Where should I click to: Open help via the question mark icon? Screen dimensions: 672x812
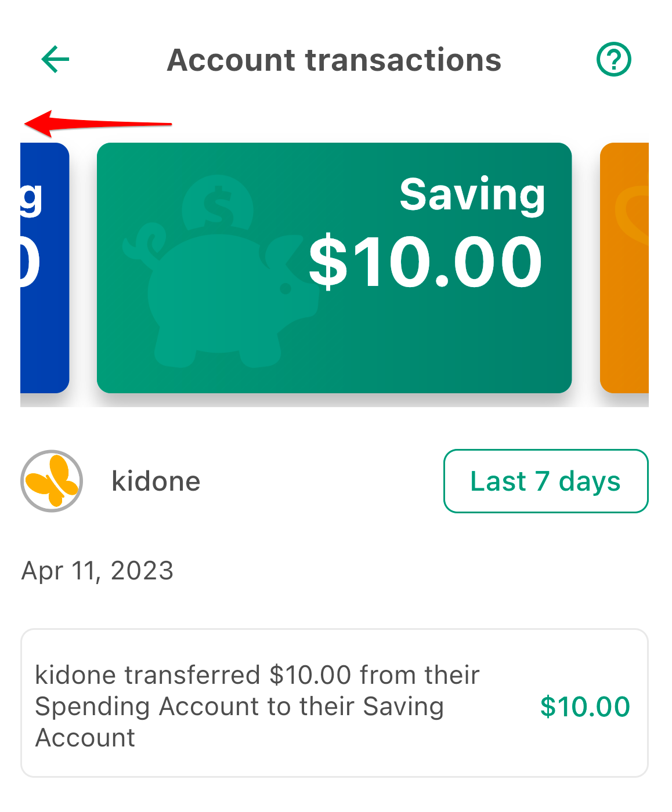click(614, 59)
